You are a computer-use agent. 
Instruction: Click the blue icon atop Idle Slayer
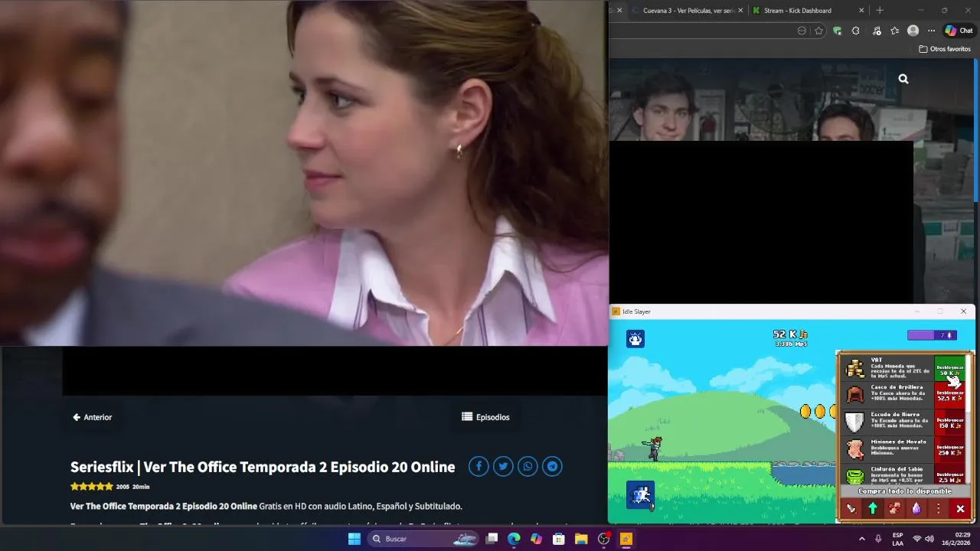[x=635, y=338]
